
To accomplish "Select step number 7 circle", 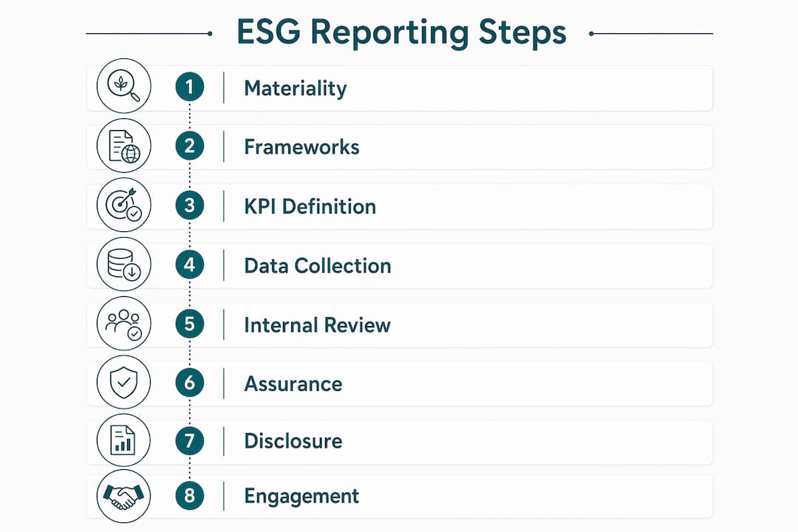I will (x=190, y=441).
